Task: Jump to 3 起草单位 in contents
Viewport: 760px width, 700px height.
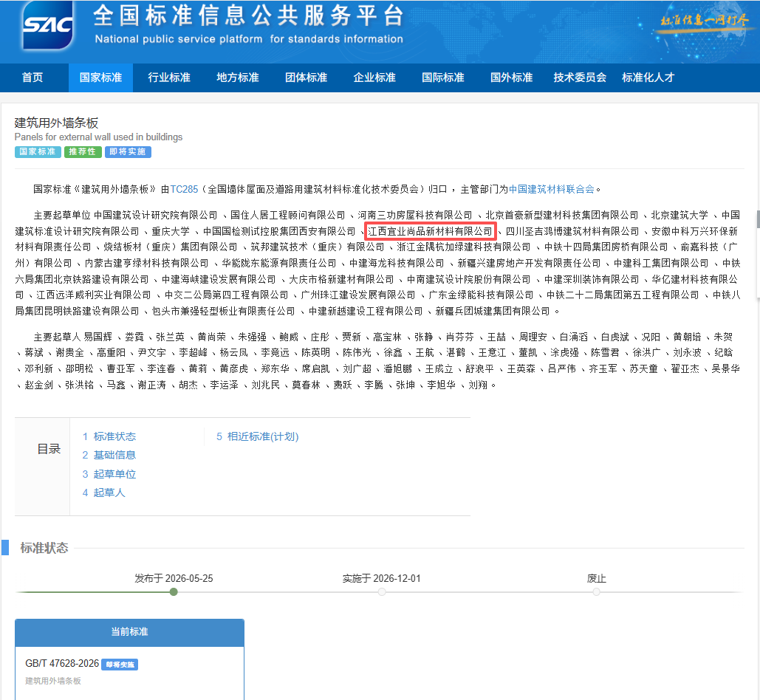Action: [x=109, y=474]
